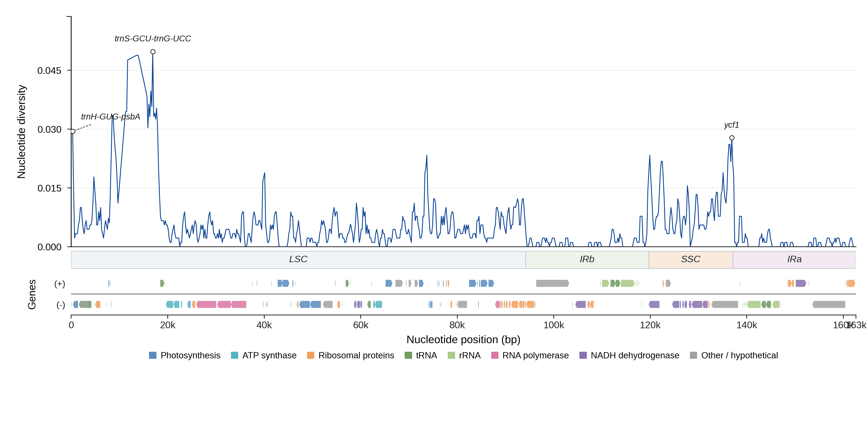Click the ycf1 annotation label
This screenshot has height=422, width=868.
(731, 125)
